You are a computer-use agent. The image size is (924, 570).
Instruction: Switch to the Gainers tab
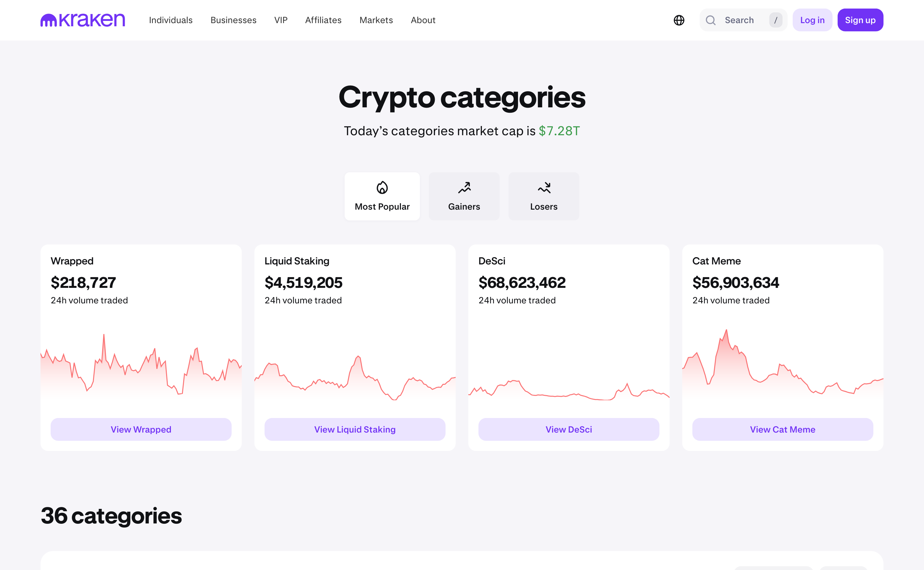click(464, 196)
